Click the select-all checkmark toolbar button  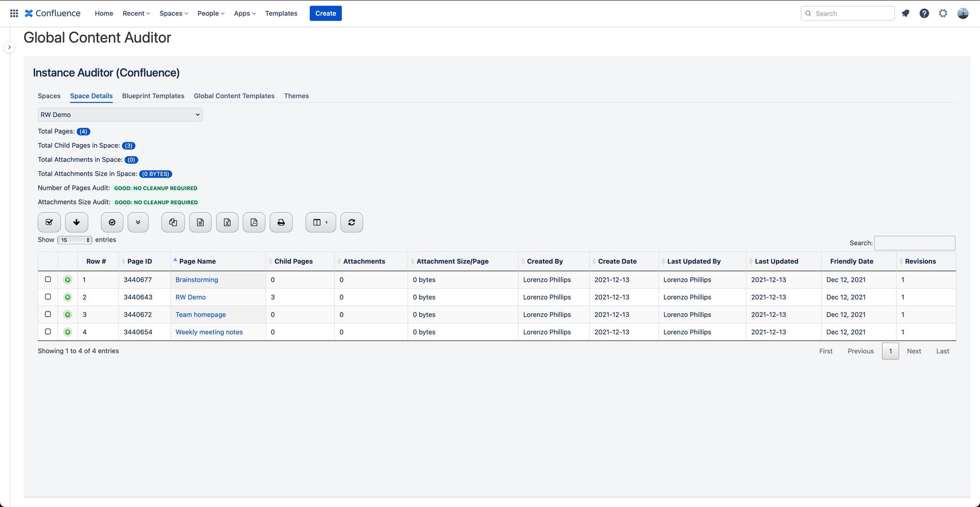(x=49, y=222)
